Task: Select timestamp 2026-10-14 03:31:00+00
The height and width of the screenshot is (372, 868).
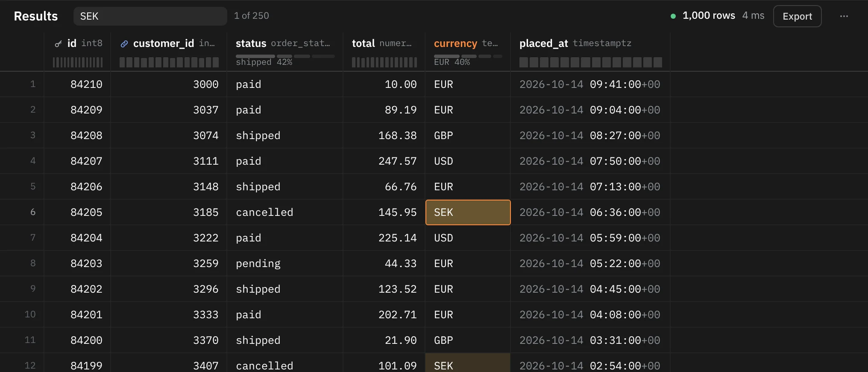Action: click(590, 340)
